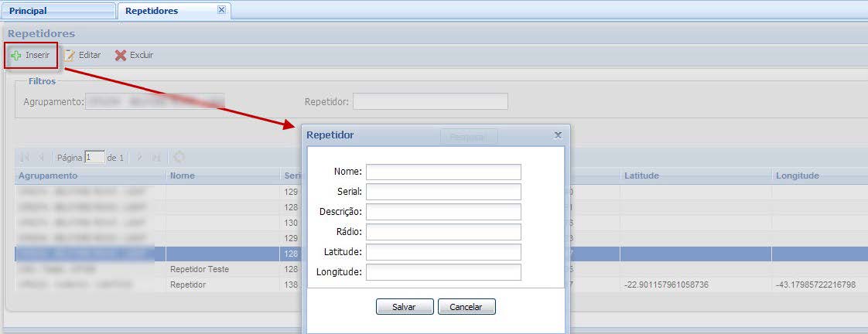Focus the Longitude field in the dialog
Image resolution: width=868 pixels, height=334 pixels.
(x=443, y=272)
